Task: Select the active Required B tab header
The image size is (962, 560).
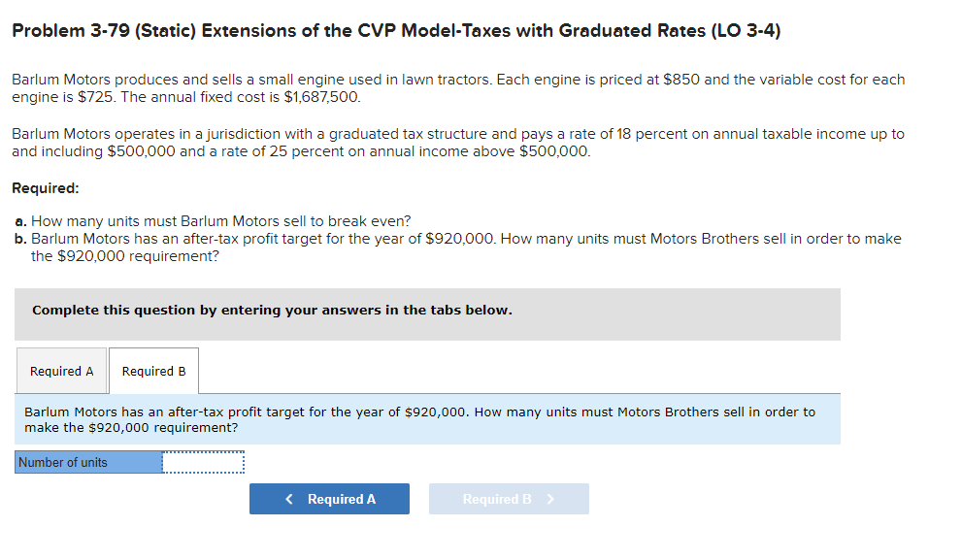Action: coord(153,371)
